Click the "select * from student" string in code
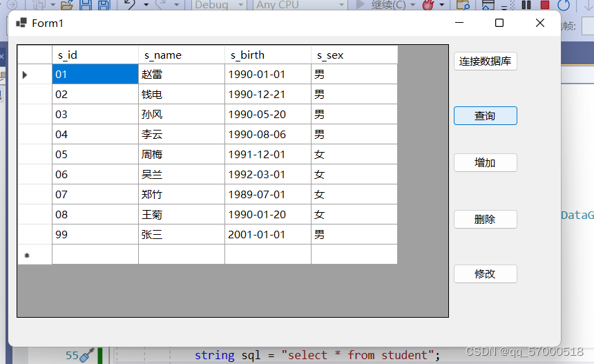594x364 pixels. point(357,355)
